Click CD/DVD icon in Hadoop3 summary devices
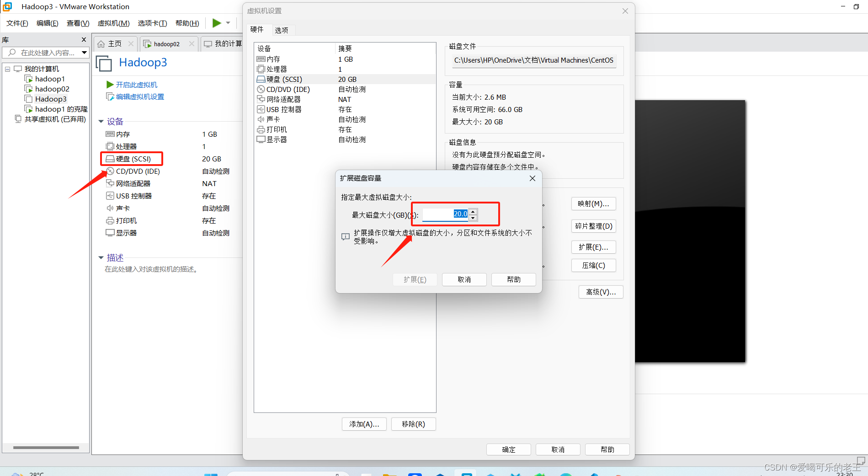Screen dimensions: 868x476 110,171
